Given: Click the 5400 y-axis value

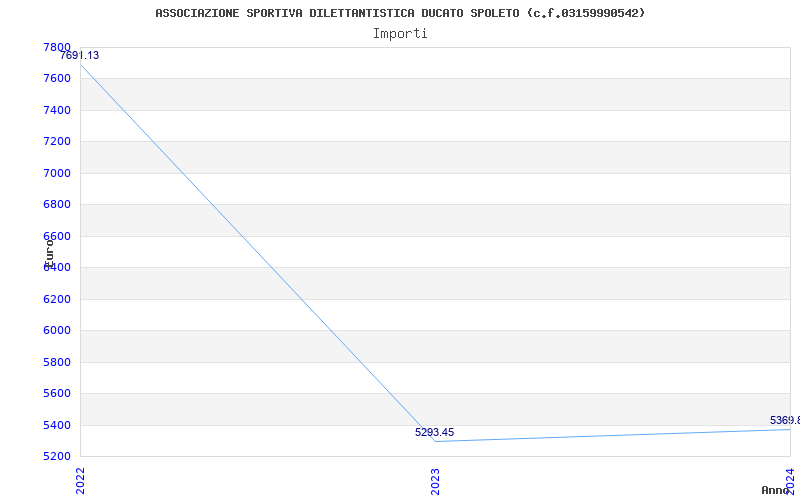Looking at the screenshot, I should [x=57, y=425].
